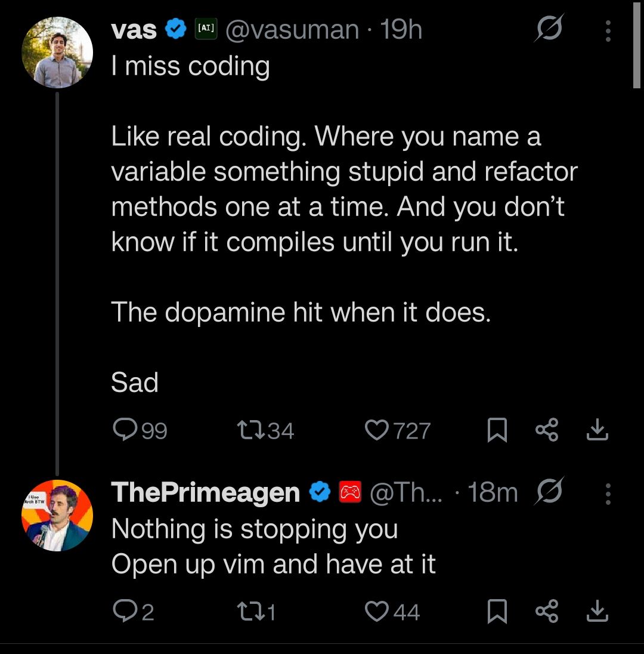644x654 pixels.
Task: Open vas's profile picture
Action: [57, 52]
